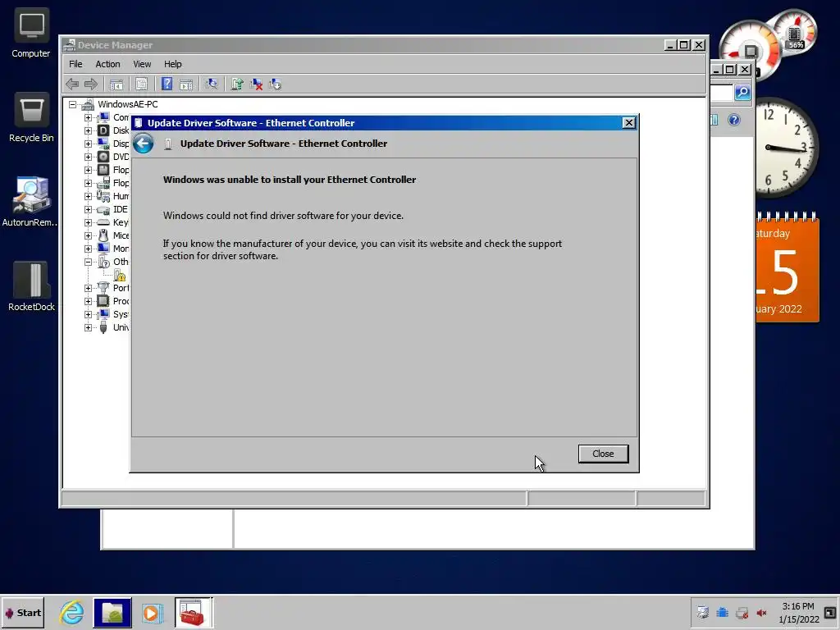The image size is (840, 630).
Task: Maximize the Device Manager window
Action: click(x=684, y=45)
